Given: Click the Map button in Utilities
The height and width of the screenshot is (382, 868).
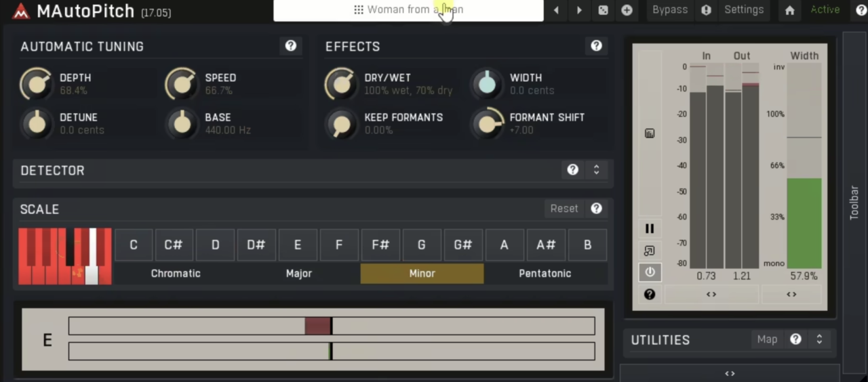Looking at the screenshot, I should (x=767, y=339).
